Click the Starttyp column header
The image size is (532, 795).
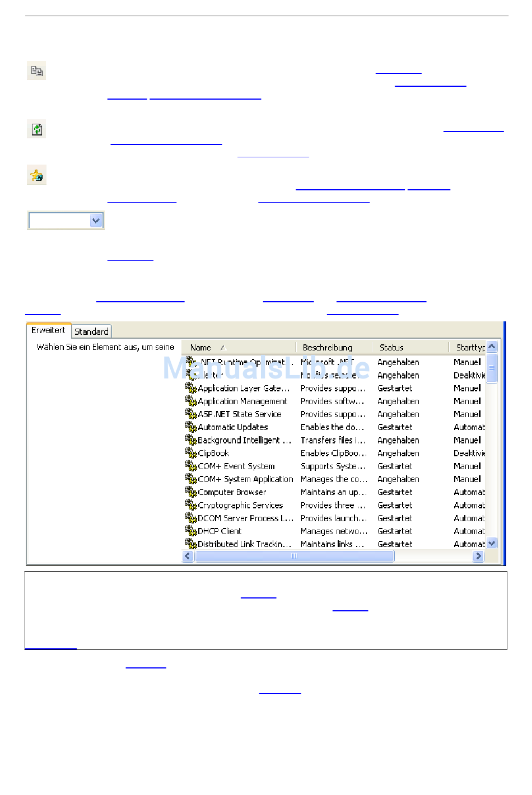tap(469, 348)
